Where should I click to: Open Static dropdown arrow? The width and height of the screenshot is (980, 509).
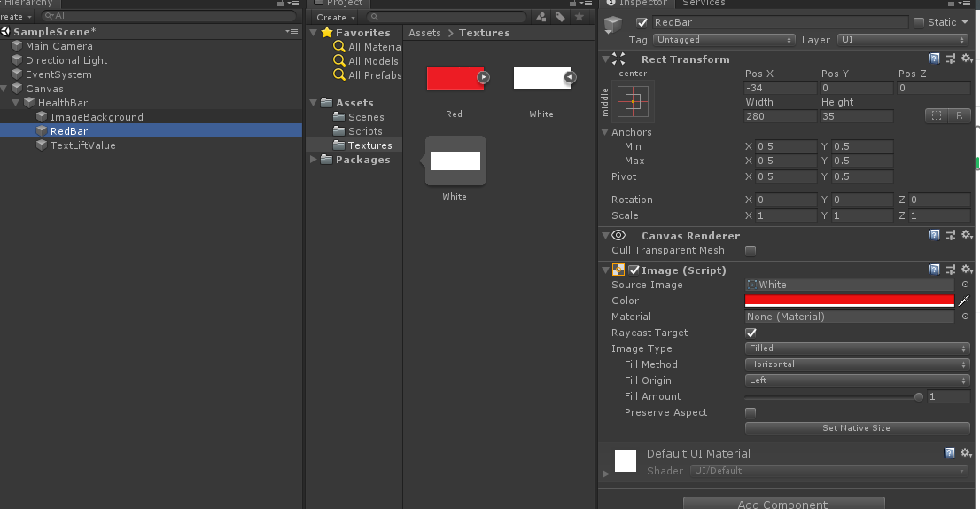tap(966, 22)
